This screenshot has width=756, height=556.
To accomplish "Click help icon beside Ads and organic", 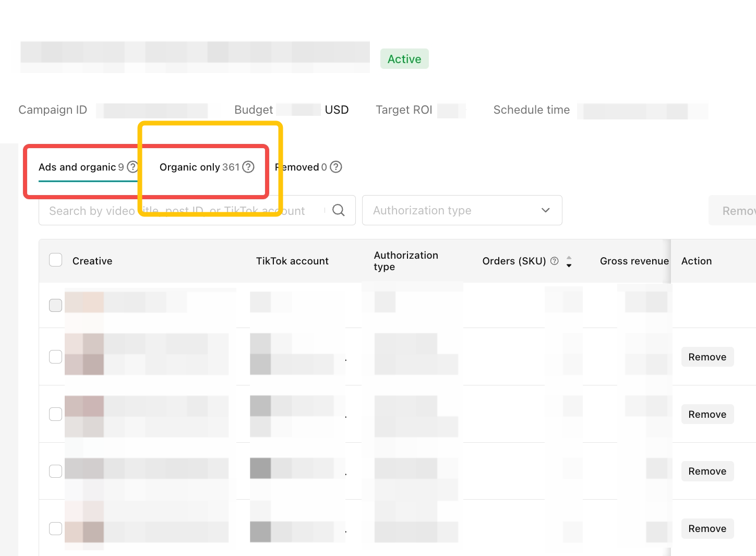I will click(132, 167).
